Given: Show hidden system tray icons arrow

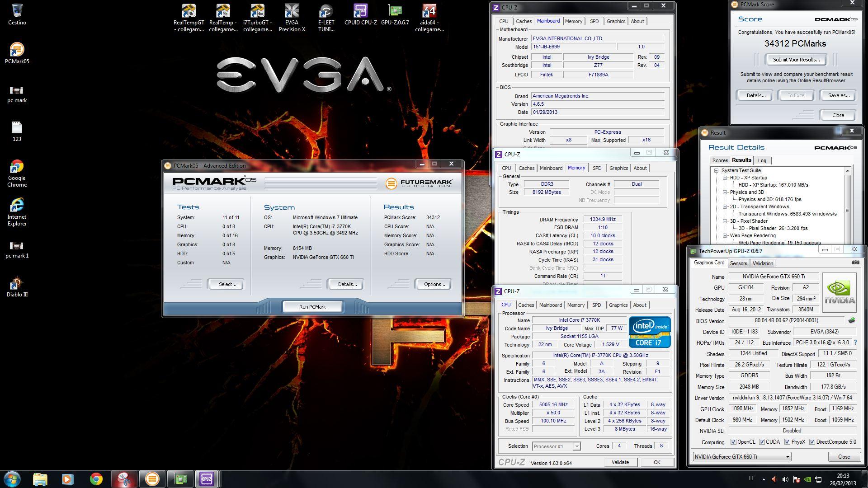Looking at the screenshot, I should (764, 479).
